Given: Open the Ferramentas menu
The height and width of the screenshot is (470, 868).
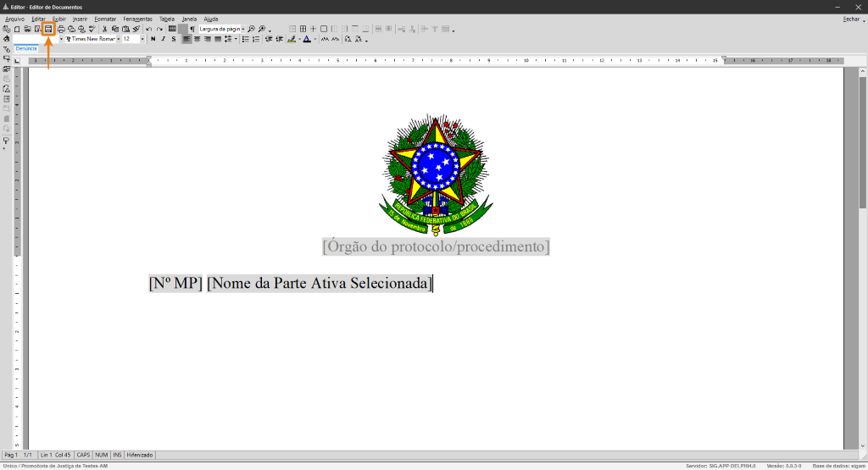Looking at the screenshot, I should 137,19.
